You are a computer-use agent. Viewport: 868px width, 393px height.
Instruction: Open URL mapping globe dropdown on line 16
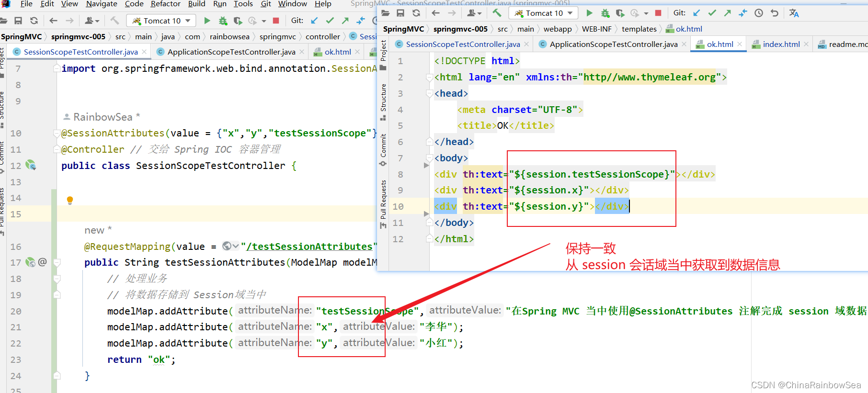coord(230,246)
